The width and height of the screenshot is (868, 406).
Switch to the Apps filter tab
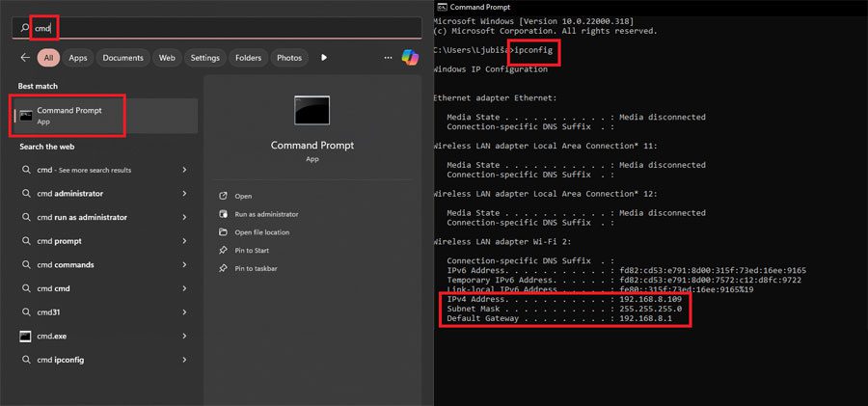coord(78,58)
